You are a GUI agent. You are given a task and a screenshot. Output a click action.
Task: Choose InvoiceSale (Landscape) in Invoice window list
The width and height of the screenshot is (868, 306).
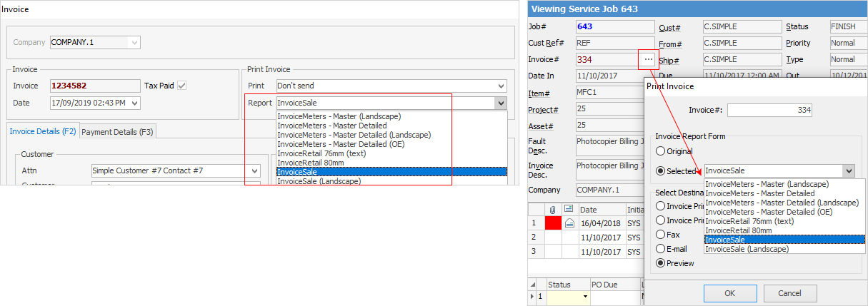tap(391, 181)
